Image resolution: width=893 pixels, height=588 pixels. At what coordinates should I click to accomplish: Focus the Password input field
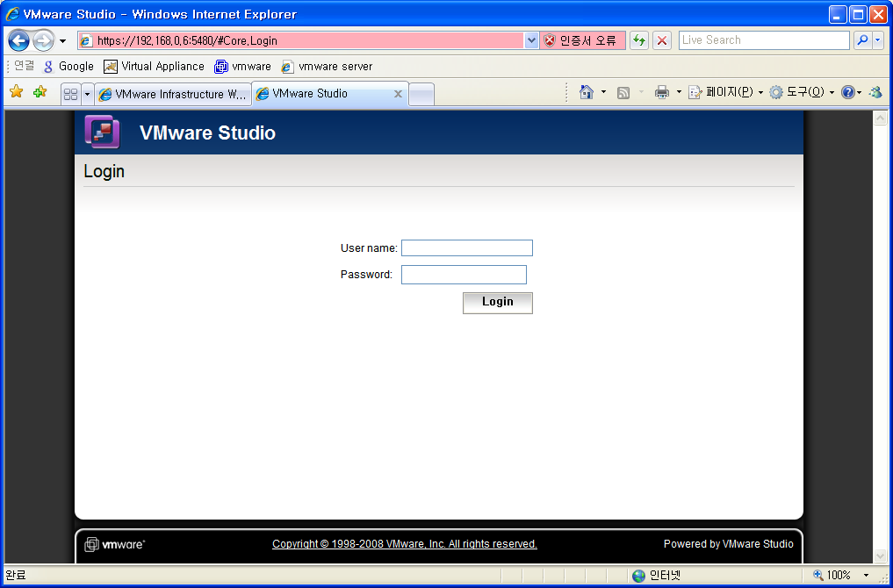pos(465,275)
